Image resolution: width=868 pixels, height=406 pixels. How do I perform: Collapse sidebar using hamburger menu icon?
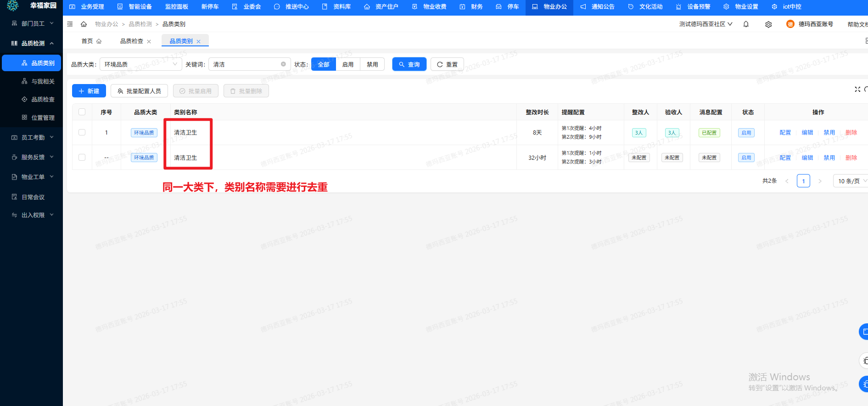coord(70,24)
